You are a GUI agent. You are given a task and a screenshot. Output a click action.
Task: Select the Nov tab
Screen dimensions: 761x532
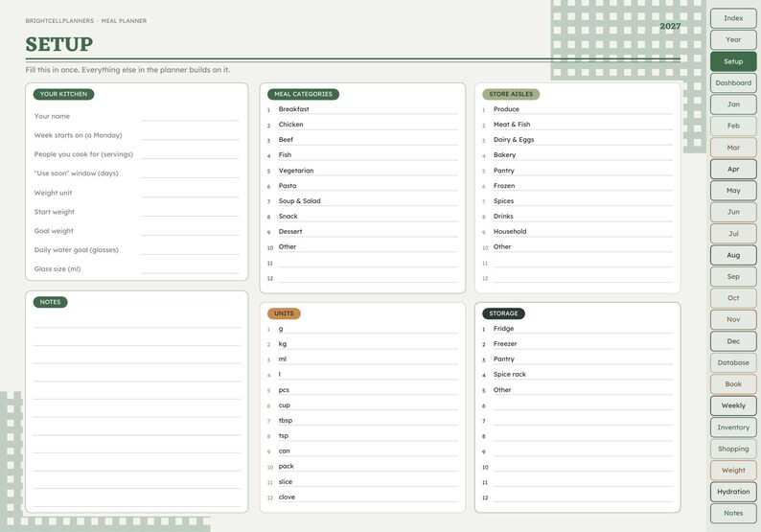(733, 319)
